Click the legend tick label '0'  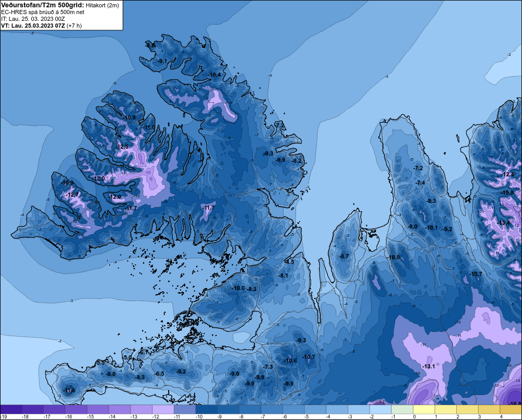coord(414,417)
